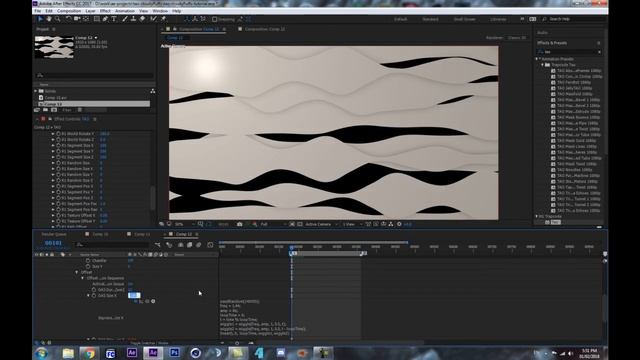This screenshot has height=360, width=640.
Task: Open the Effect menu
Action: click(x=105, y=11)
